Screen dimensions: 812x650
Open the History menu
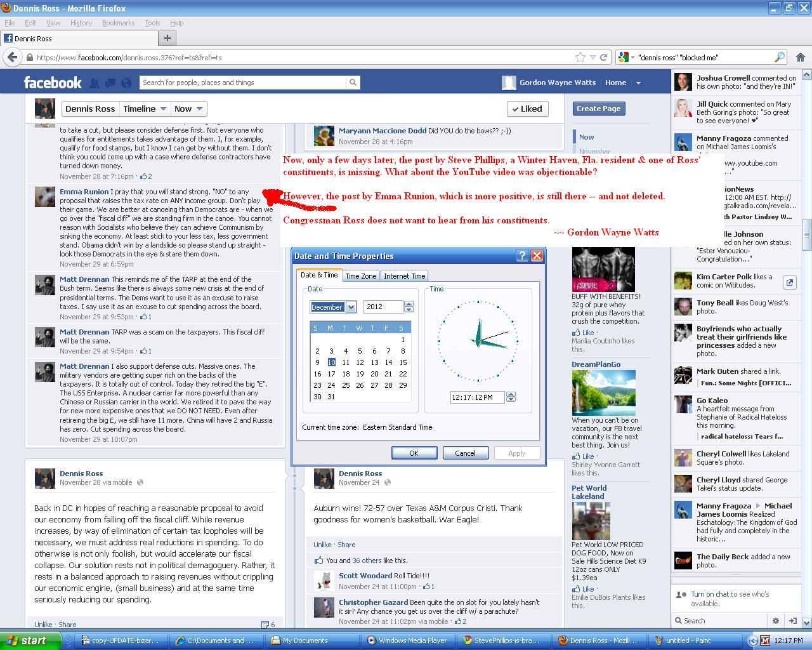[x=81, y=23]
